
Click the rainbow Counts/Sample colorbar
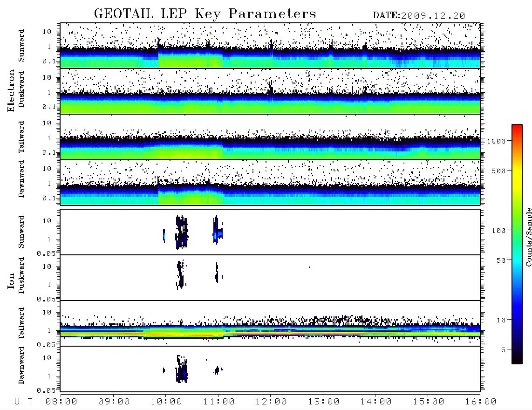click(517, 245)
